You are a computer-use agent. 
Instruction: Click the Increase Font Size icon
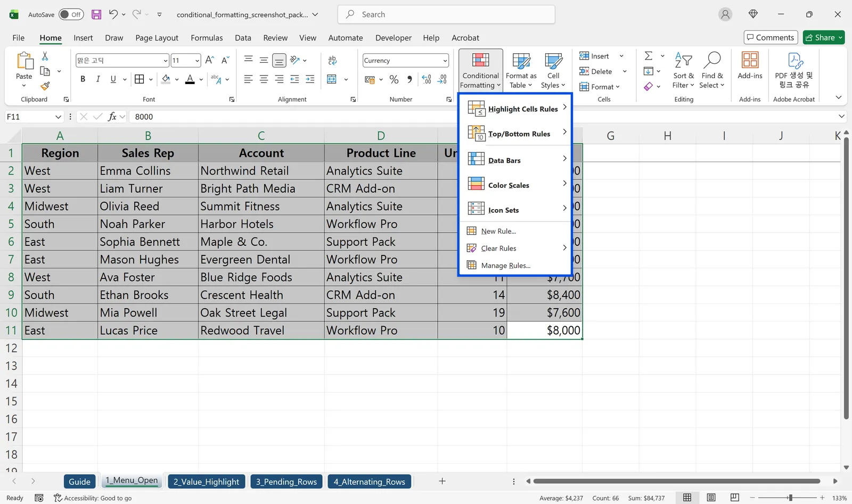[x=210, y=60]
